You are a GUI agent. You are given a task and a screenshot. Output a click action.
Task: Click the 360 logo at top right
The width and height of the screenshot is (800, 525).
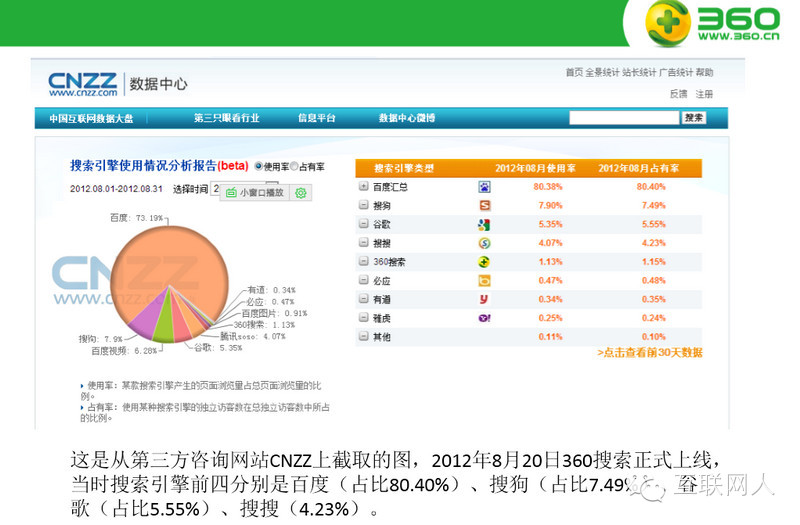712,23
